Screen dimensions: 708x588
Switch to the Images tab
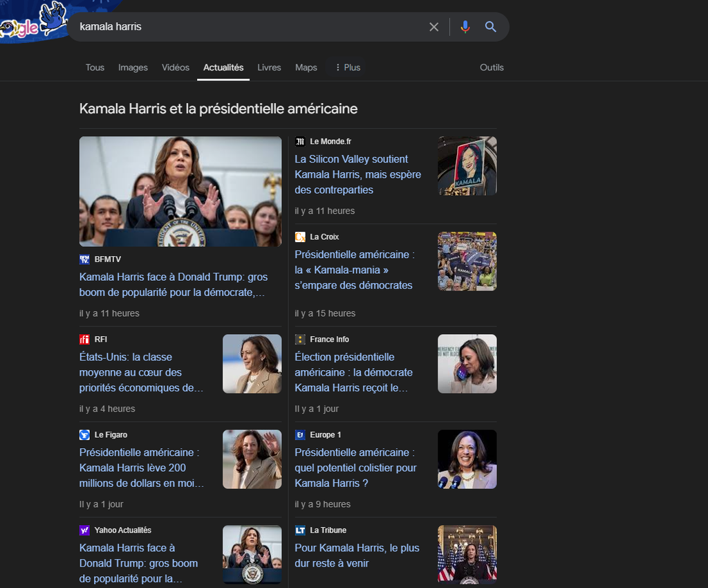point(133,67)
